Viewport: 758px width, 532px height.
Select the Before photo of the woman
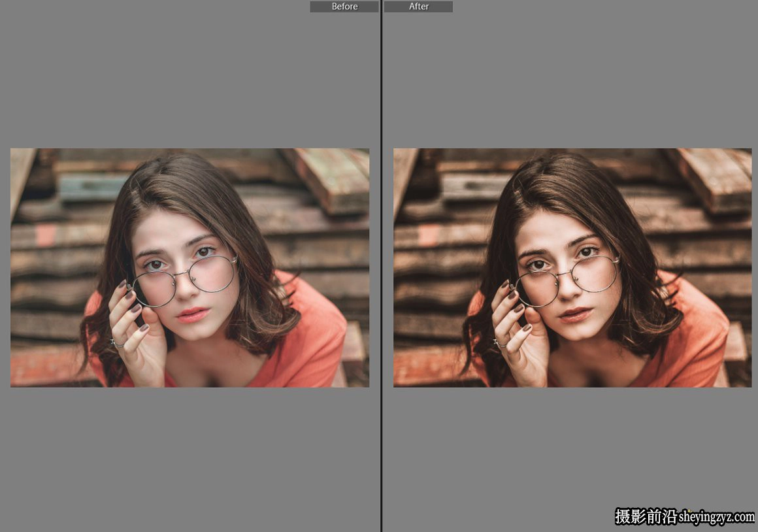point(190,267)
